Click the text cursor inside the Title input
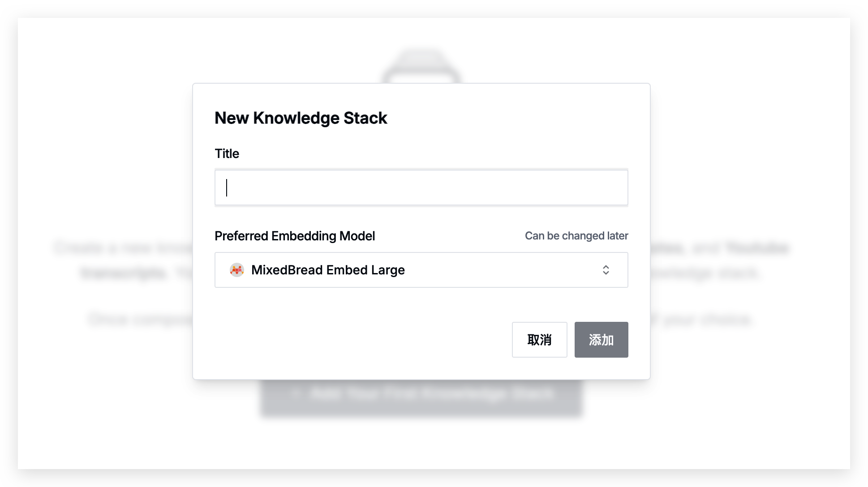The height and width of the screenshot is (487, 868). coord(227,188)
